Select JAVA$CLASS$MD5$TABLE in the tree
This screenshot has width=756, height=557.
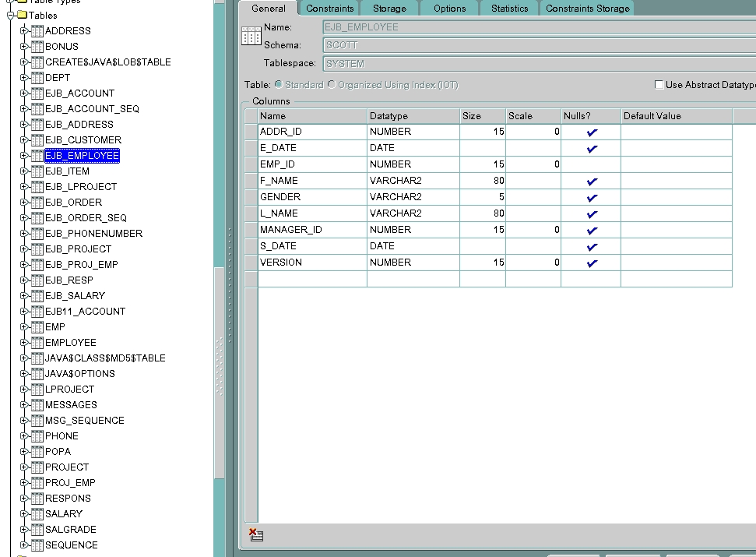105,358
